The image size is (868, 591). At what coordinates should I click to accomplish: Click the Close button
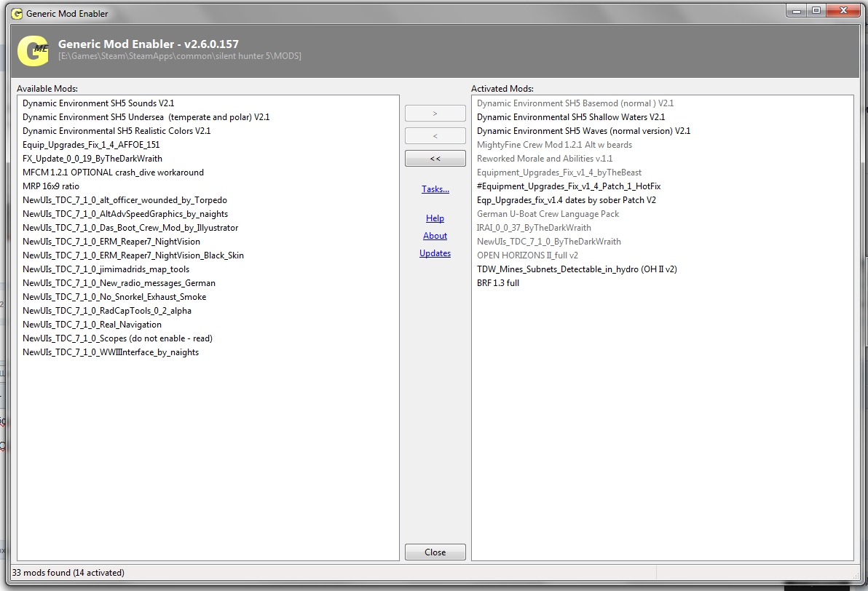[435, 552]
